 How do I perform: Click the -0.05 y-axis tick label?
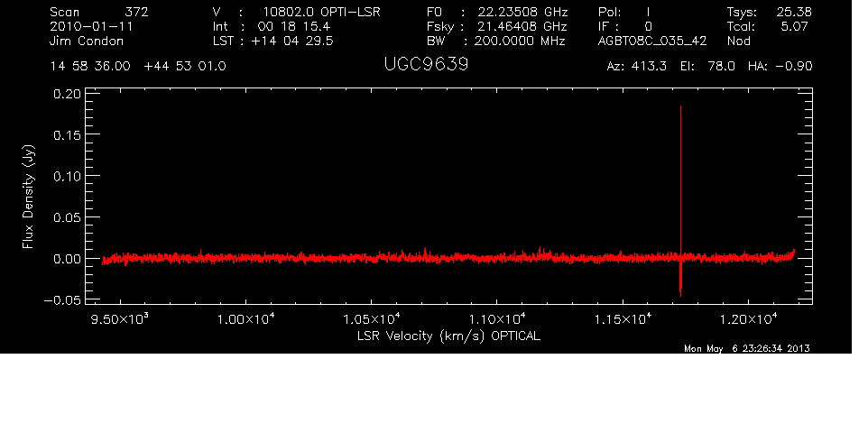(62, 300)
